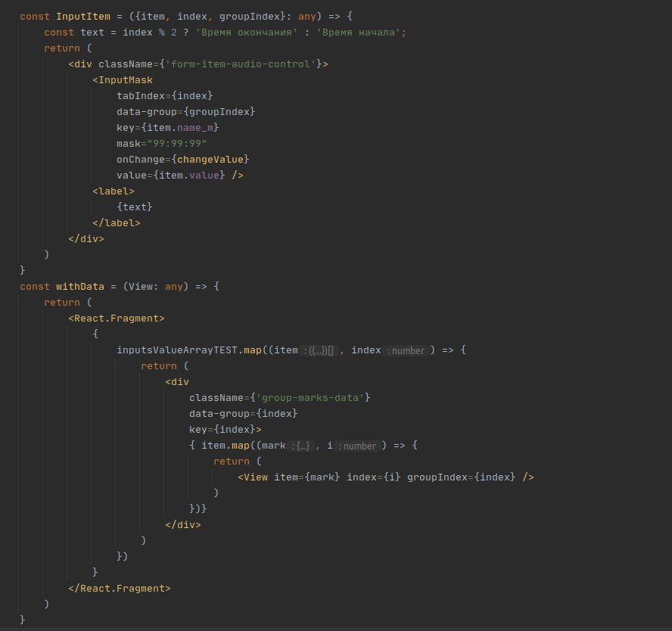672x631 pixels.
Task: Click the 'form-item-audio-control' class string
Action: pyautogui.click(x=241, y=64)
